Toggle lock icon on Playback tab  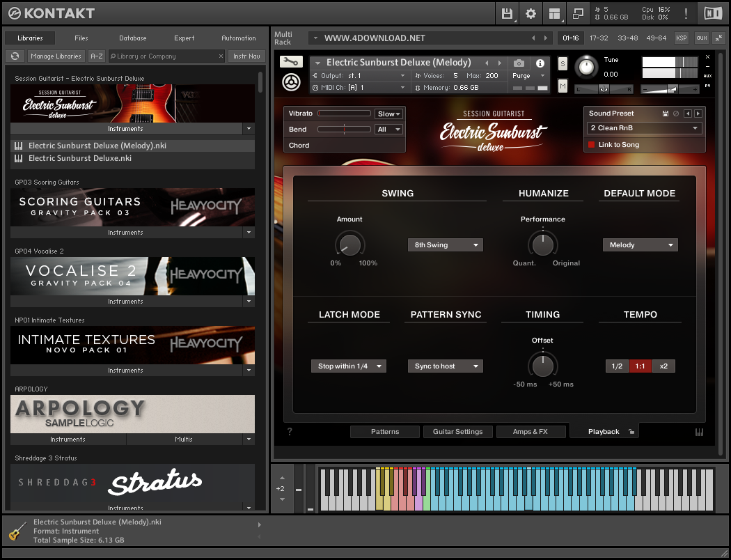click(x=631, y=432)
